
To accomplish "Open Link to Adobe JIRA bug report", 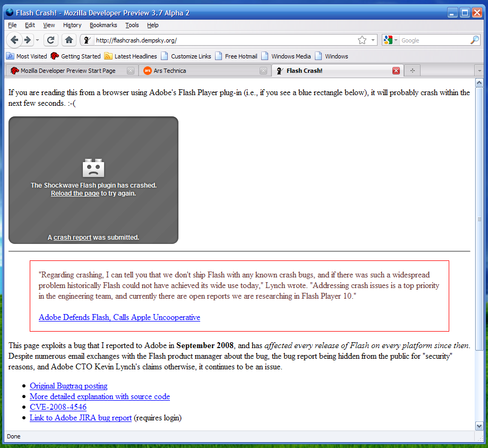I will pos(81,418).
